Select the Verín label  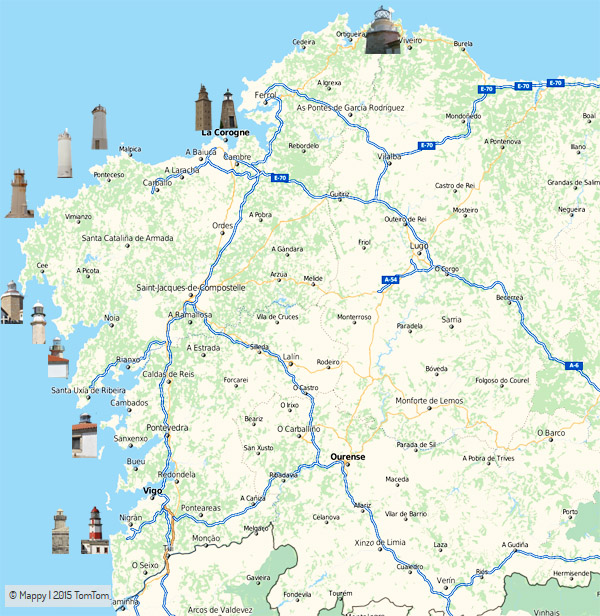pos(446,580)
